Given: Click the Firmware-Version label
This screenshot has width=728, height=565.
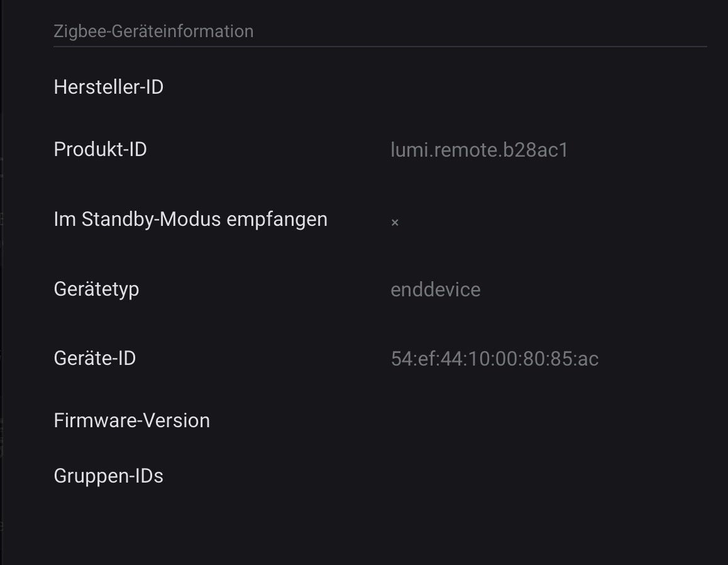Looking at the screenshot, I should (132, 420).
